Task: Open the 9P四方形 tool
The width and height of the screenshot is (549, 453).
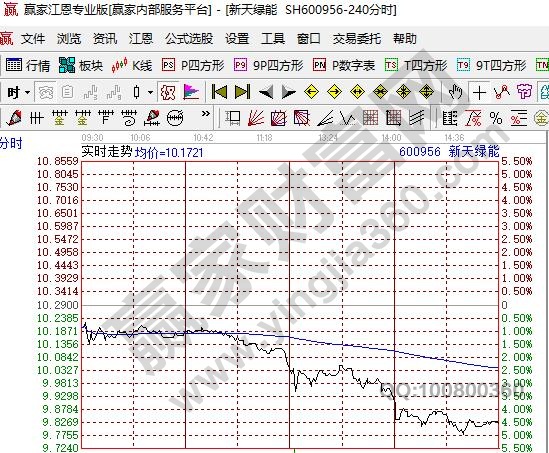Action: point(269,65)
